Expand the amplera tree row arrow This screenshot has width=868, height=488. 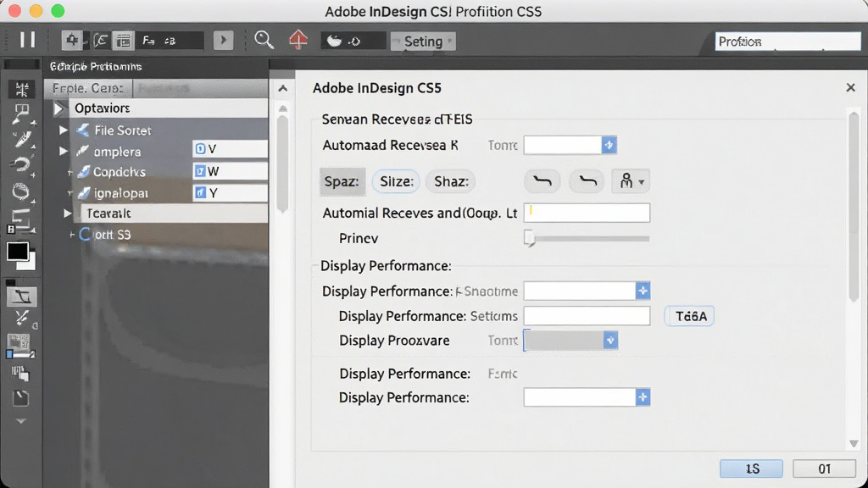click(64, 151)
